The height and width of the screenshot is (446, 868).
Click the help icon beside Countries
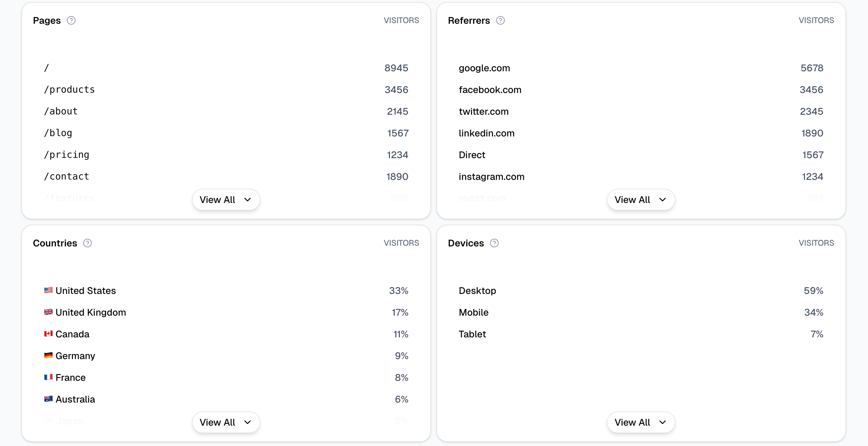87,243
